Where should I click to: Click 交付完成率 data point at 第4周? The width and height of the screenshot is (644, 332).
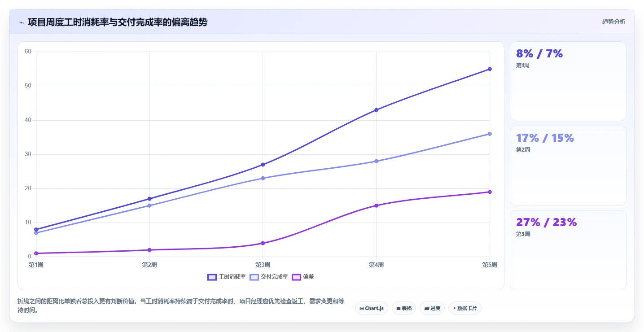(x=376, y=161)
